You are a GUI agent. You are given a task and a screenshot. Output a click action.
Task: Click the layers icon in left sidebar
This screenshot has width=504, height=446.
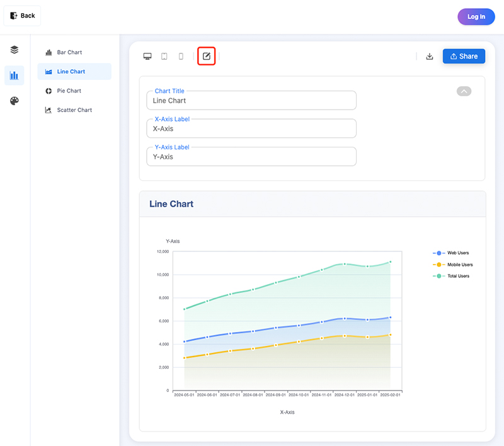[x=14, y=50]
